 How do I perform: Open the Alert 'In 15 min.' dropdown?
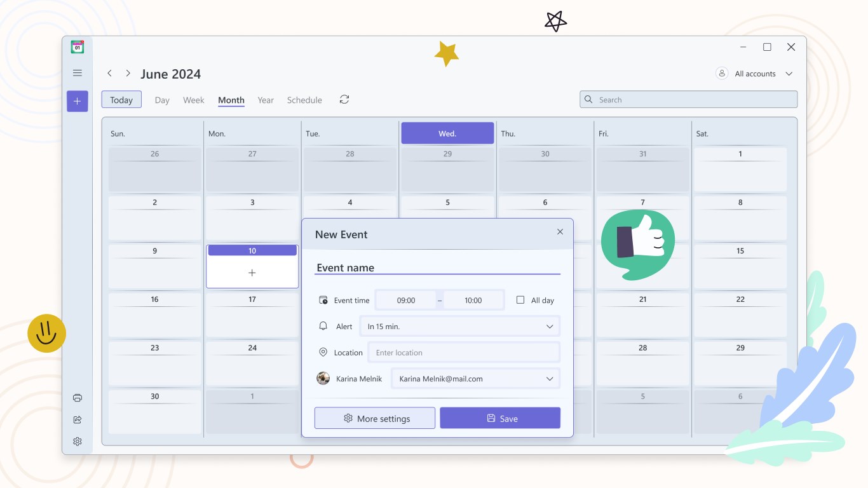pos(459,327)
